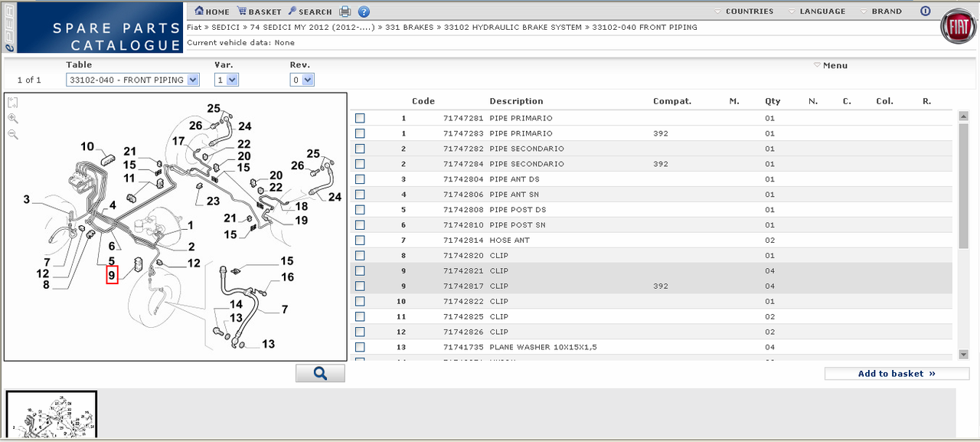
Task: Click the parts list scrollbar thumb
Action: coord(963,185)
